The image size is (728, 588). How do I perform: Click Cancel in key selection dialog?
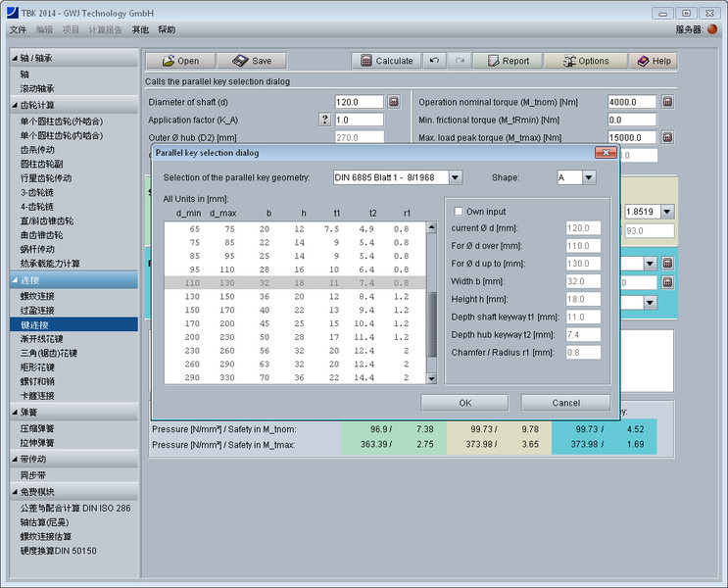[565, 403]
